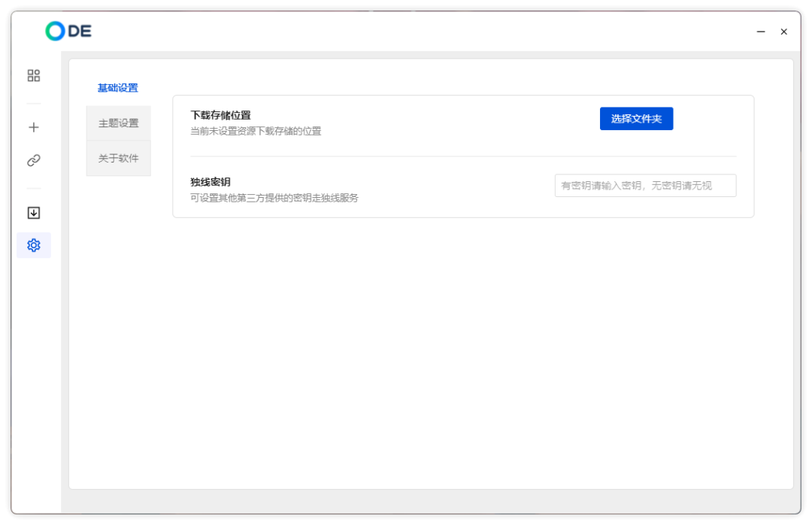
Task: Click the key input with placeholder 有密钥请输入密钥
Action: (x=644, y=185)
